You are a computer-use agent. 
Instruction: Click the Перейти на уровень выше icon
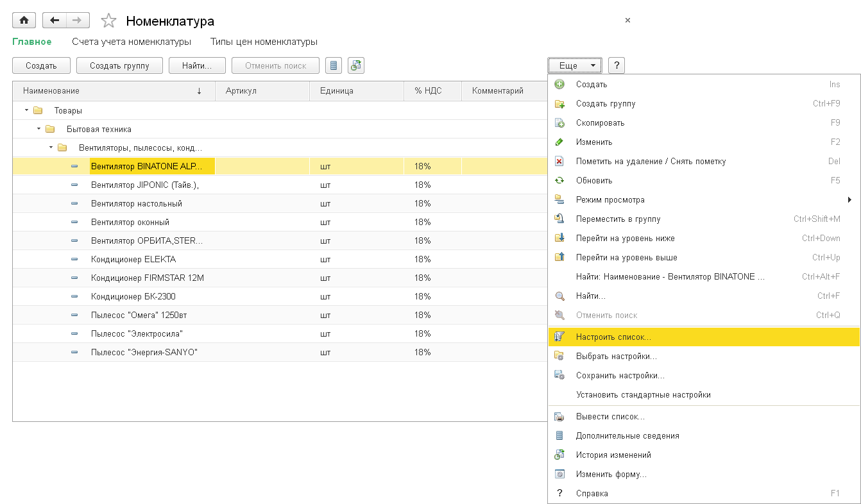click(559, 258)
